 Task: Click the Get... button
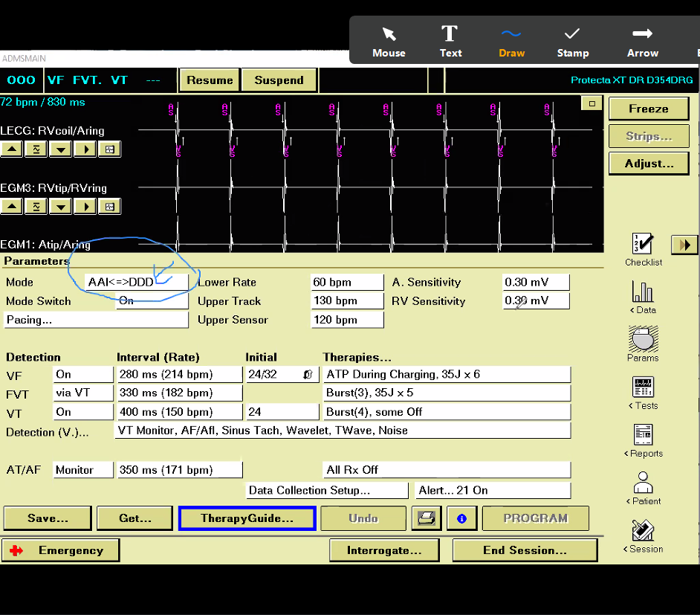pyautogui.click(x=135, y=518)
